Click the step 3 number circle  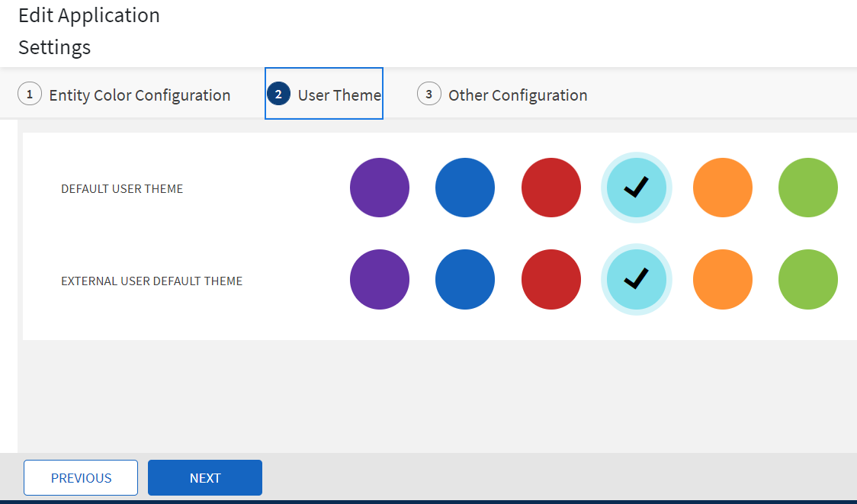click(428, 94)
